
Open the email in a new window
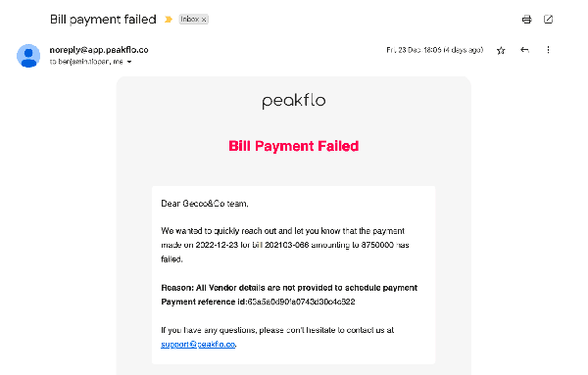coord(548,20)
